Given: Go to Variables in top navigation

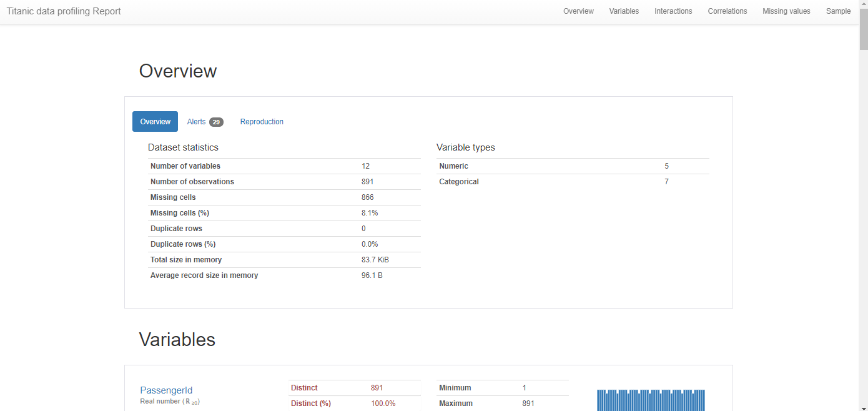Looking at the screenshot, I should pos(624,11).
